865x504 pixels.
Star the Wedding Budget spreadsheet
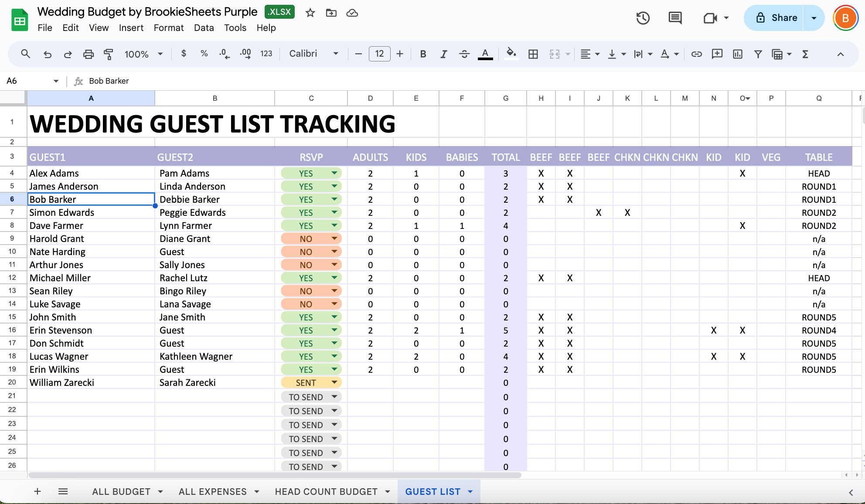click(310, 13)
